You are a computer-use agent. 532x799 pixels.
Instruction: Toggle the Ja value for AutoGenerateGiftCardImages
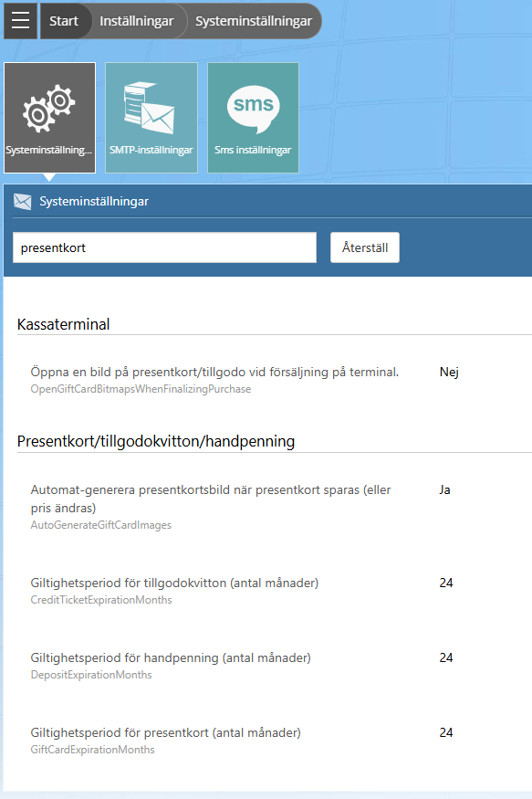(x=444, y=489)
